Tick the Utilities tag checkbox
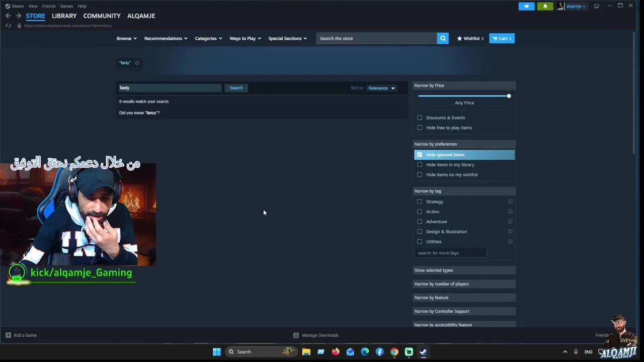Viewport: 644px width, 362px height. pyautogui.click(x=420, y=242)
